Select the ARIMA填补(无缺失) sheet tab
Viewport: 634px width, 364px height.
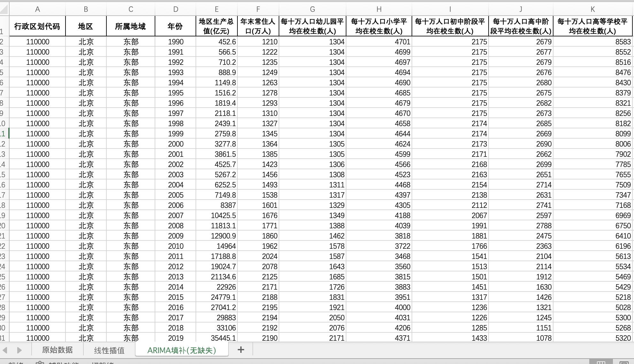click(182, 350)
